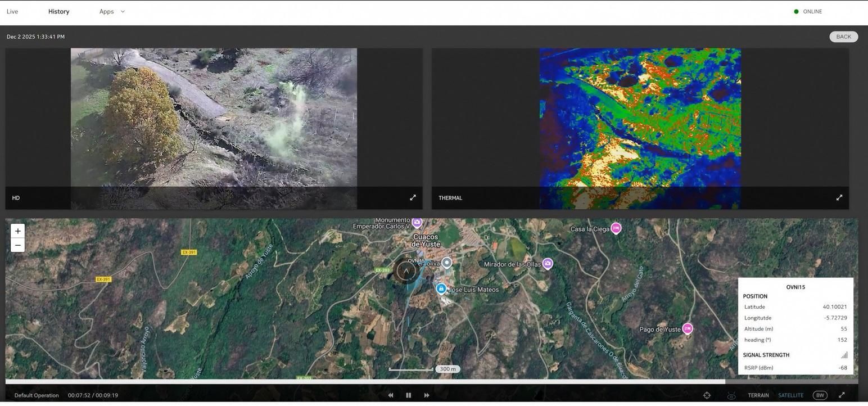The width and height of the screenshot is (868, 406).
Task: Select Satellite map view
Action: point(790,395)
